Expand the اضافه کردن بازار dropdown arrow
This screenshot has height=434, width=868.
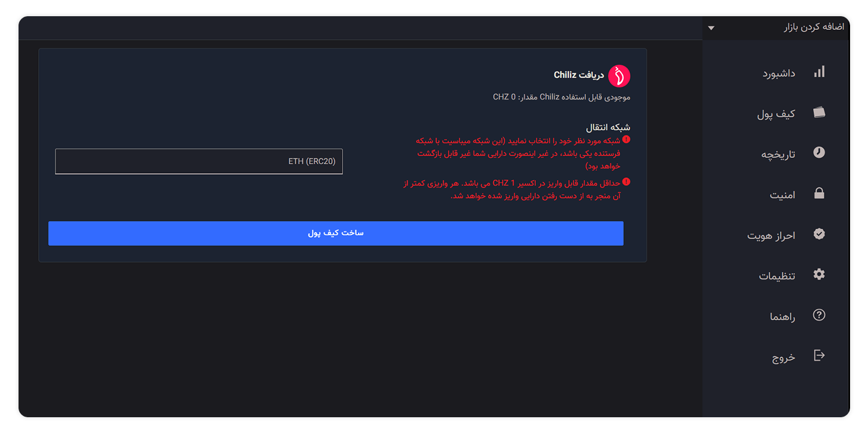pyautogui.click(x=711, y=28)
